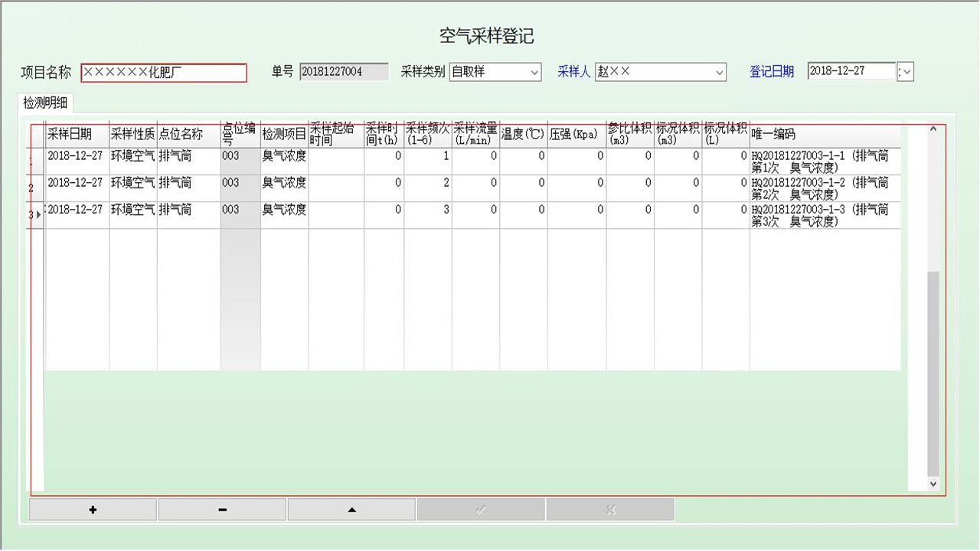Click the plus add-row button
980x551 pixels.
(93, 510)
